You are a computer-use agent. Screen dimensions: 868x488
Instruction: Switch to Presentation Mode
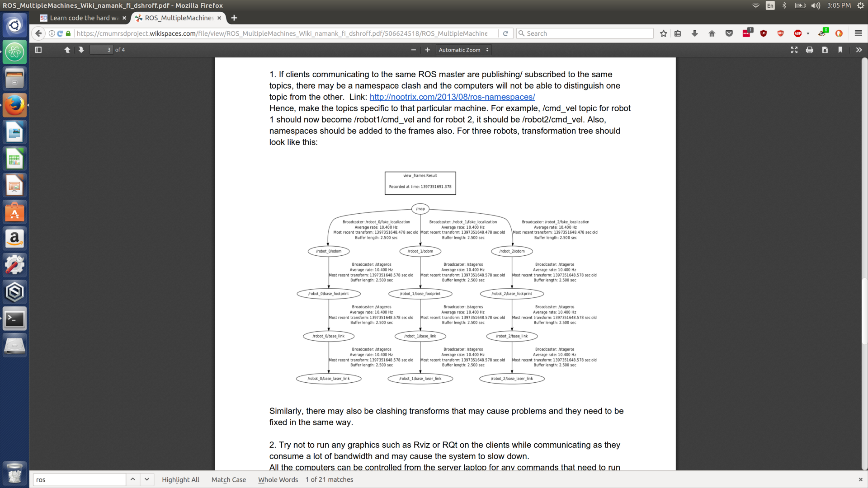tap(794, 50)
